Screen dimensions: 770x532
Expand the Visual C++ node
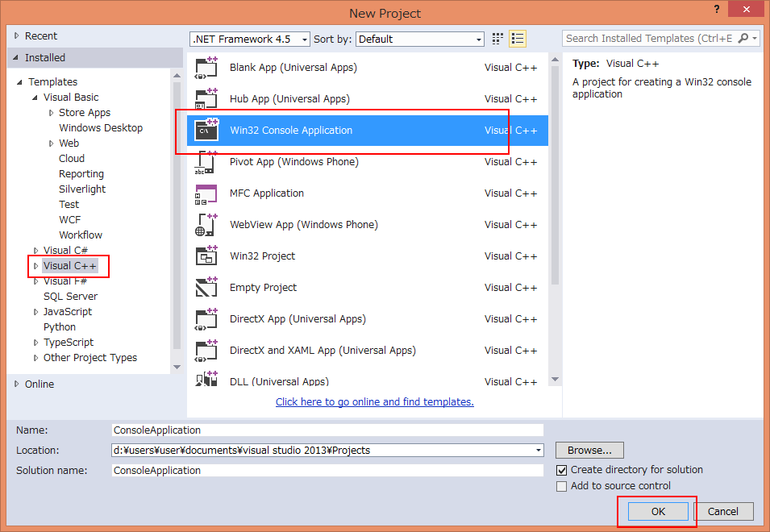(35, 266)
